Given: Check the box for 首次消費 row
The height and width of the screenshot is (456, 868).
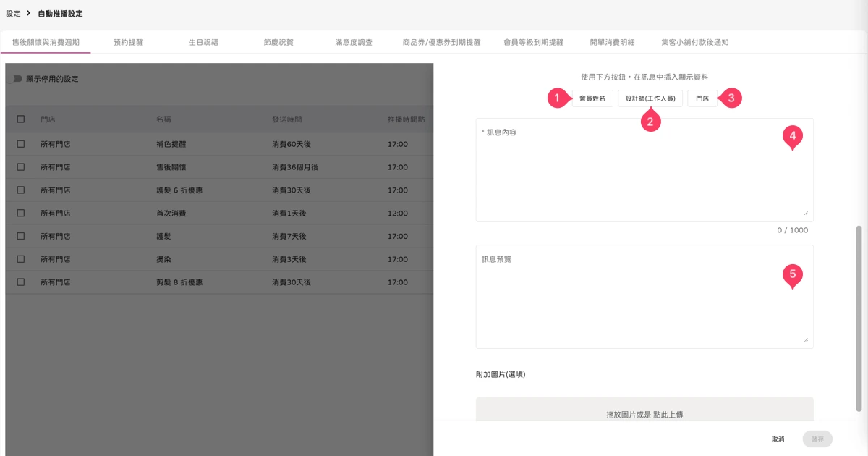Looking at the screenshot, I should pos(20,214).
